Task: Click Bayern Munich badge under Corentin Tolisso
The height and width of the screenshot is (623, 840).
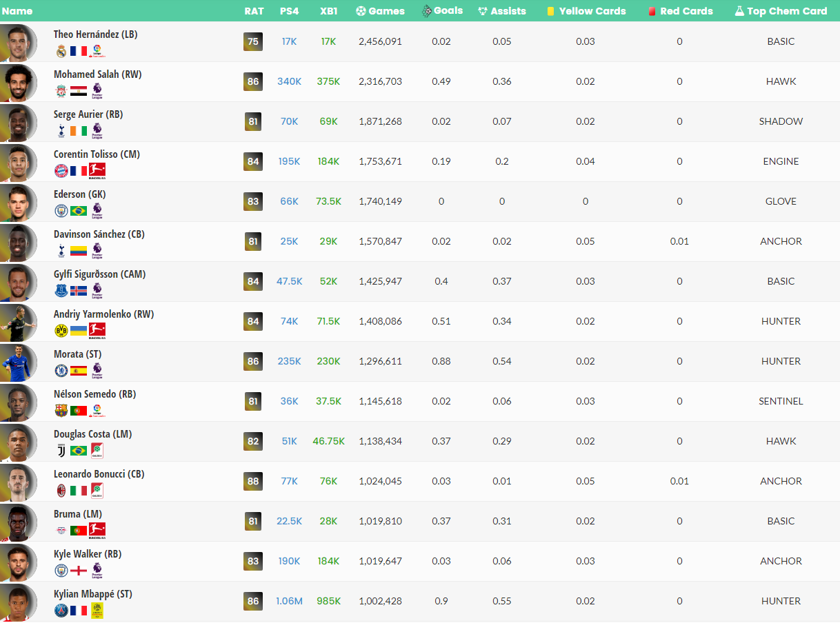Action: (61, 171)
